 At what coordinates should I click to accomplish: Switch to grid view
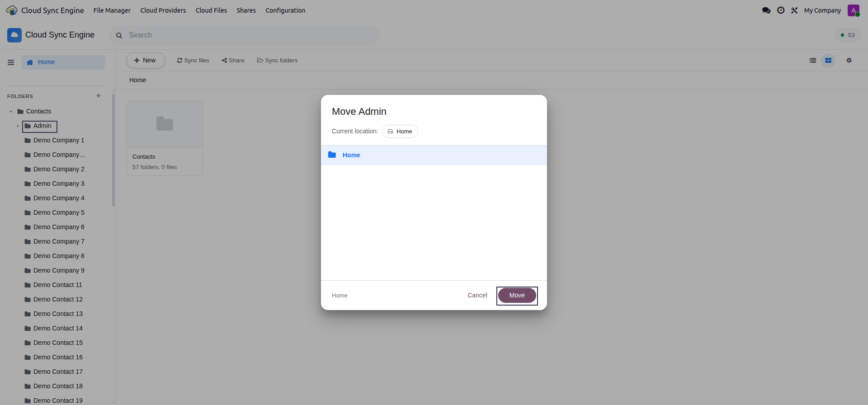click(828, 60)
